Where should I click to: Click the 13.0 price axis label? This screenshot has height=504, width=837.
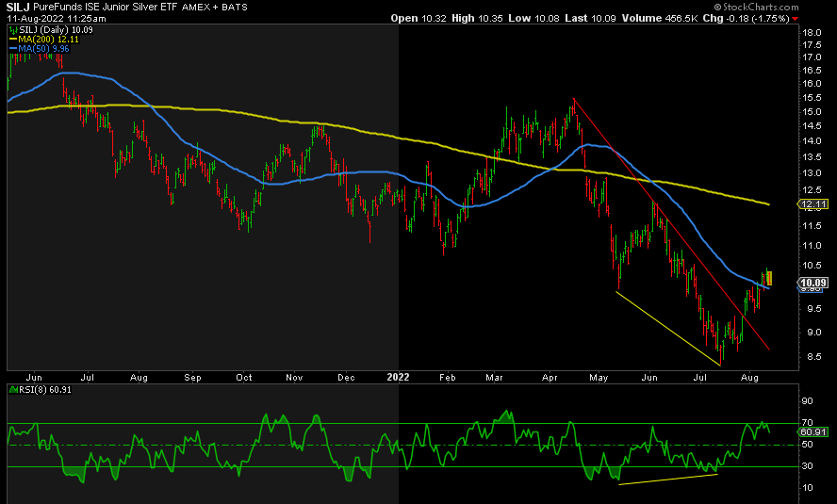[812, 173]
